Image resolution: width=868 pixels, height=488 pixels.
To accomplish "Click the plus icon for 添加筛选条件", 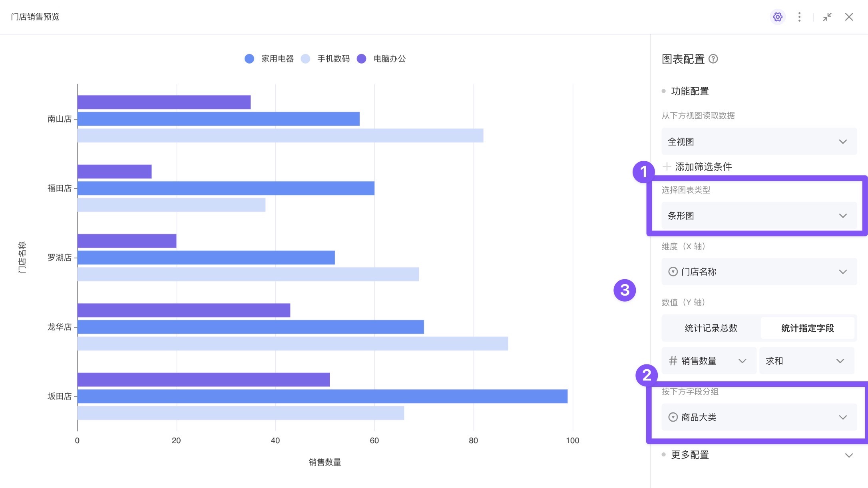I will click(x=667, y=166).
